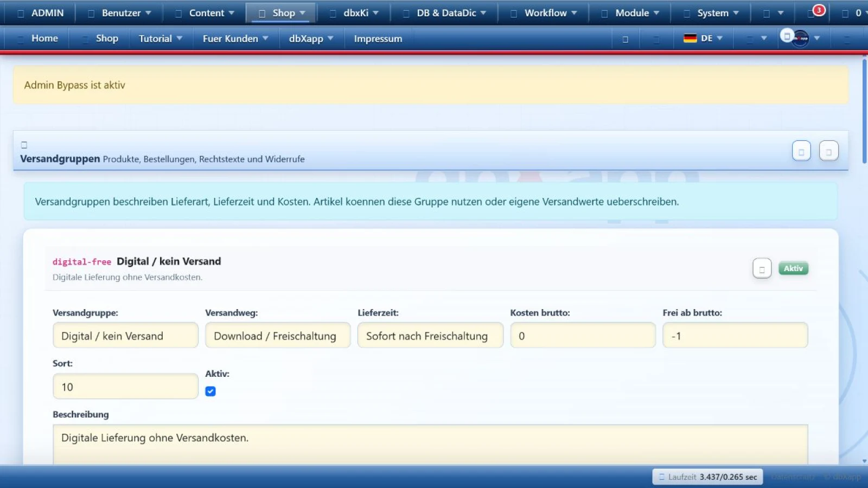This screenshot has width=868, height=488.
Task: Click subtitle 'Digitale Lieferung ohne Versandkosten.' under card title
Action: 127,277
